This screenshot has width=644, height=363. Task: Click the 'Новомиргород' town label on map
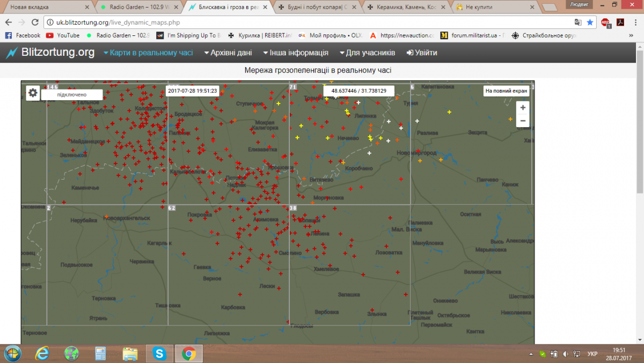415,153
